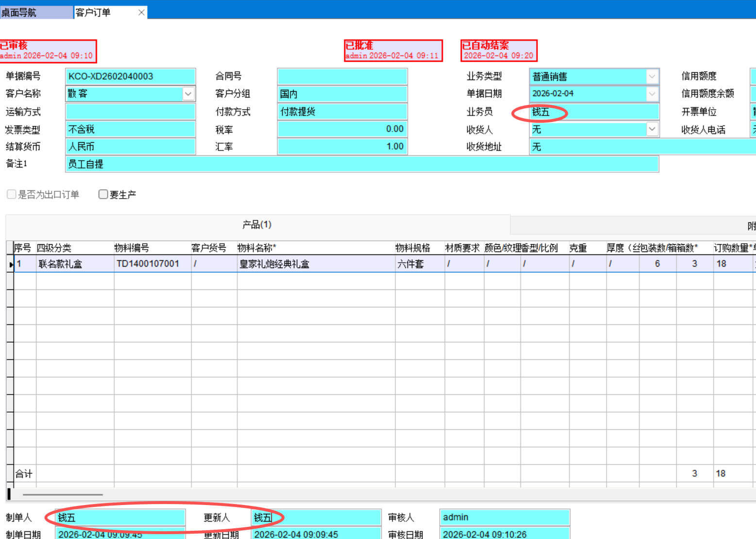Screen dimensions: 756x539
Task: Click the 物料名称 column header
Action: tap(257, 248)
